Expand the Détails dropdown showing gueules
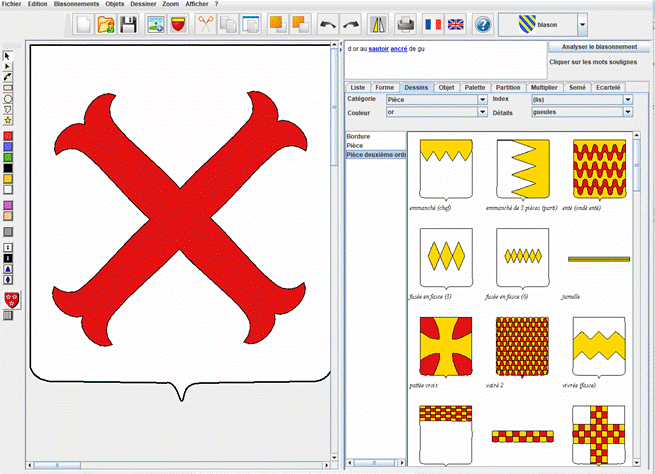Image resolution: width=655 pixels, height=474 pixels. [x=627, y=113]
